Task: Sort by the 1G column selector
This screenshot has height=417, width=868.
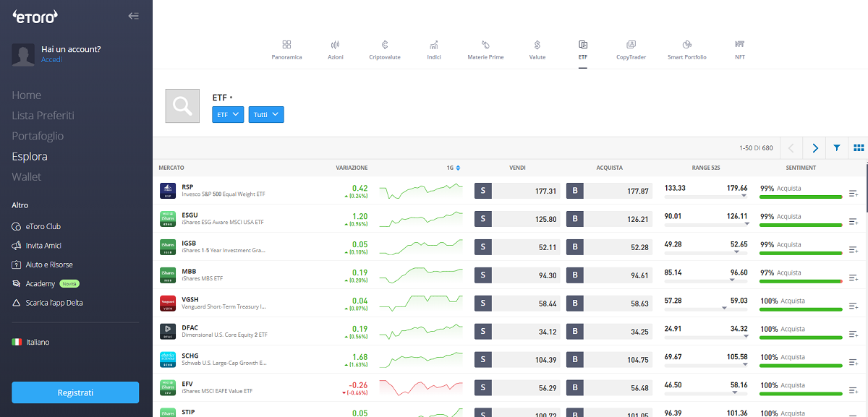Action: [x=454, y=168]
